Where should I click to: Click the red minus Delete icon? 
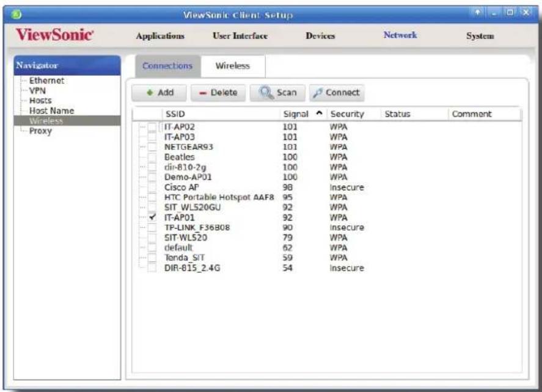click(203, 93)
